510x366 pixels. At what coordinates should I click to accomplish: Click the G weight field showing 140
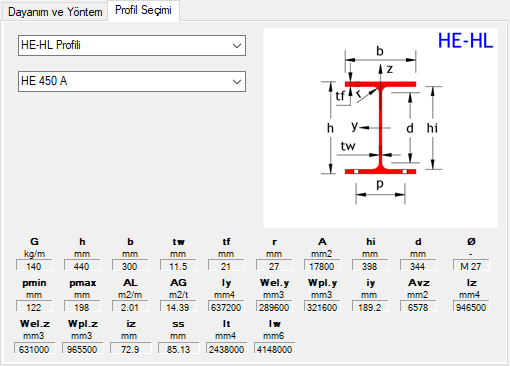(x=34, y=266)
